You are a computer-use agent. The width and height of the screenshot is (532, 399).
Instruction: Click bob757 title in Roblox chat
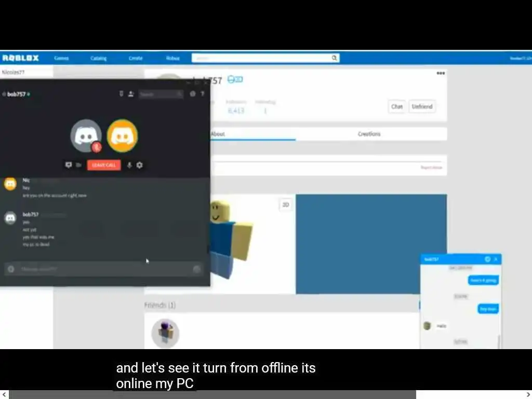click(x=431, y=260)
